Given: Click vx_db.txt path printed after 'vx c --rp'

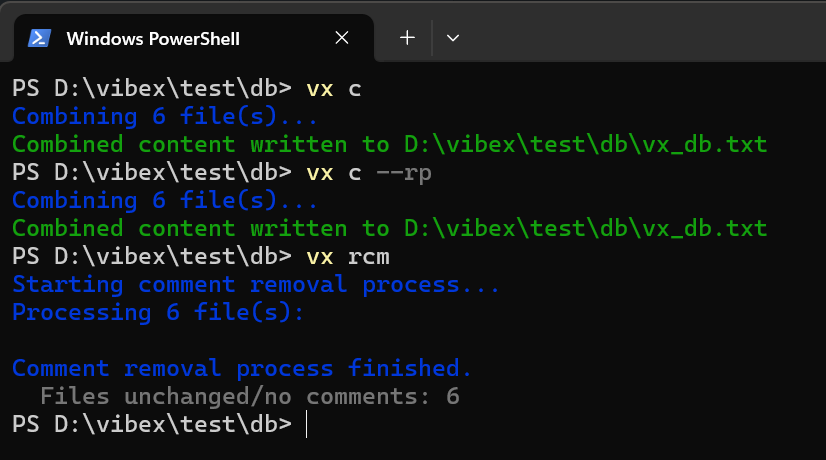Looking at the screenshot, I should (586, 229).
